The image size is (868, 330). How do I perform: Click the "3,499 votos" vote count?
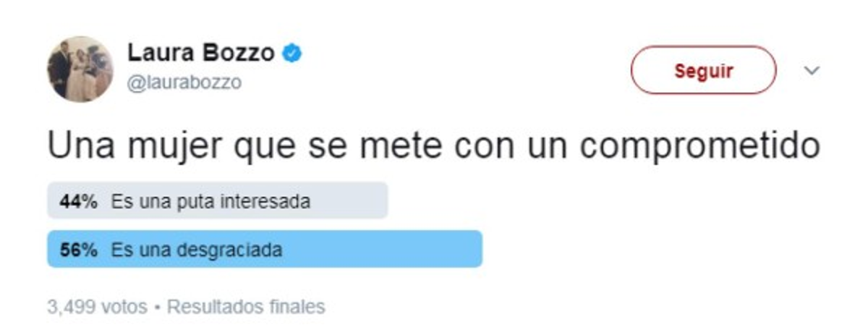(97, 306)
